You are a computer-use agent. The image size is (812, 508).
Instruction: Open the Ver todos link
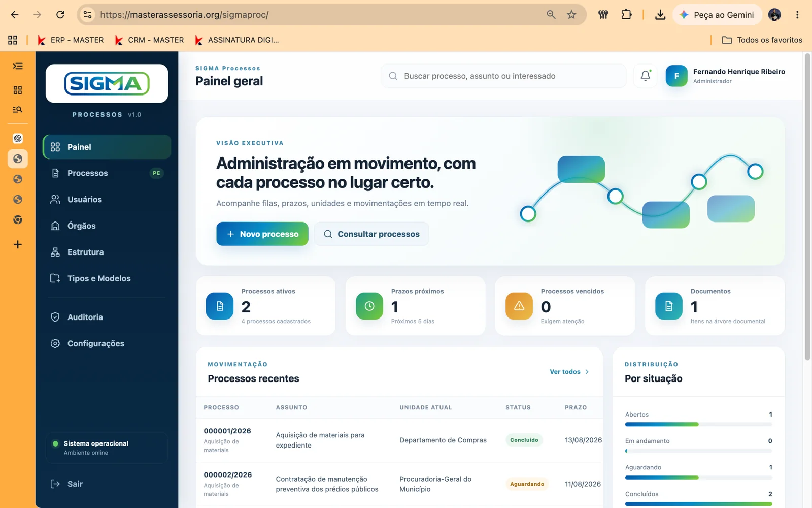pyautogui.click(x=569, y=372)
